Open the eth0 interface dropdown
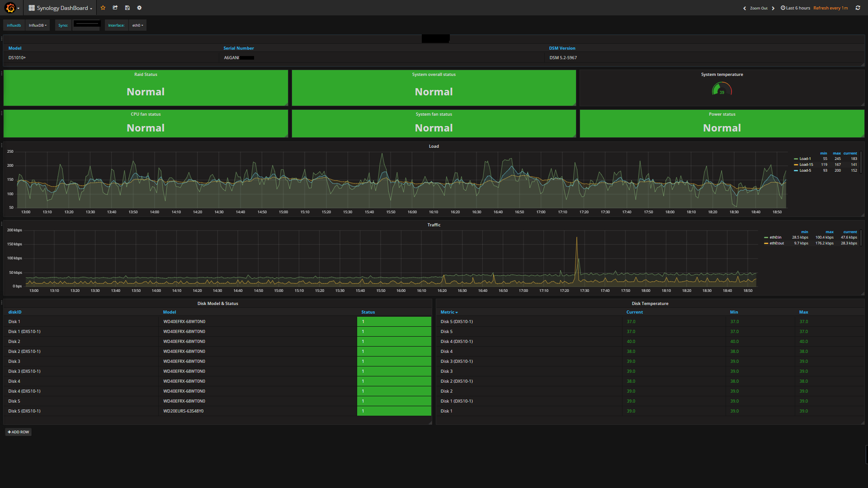The image size is (868, 488). pyautogui.click(x=137, y=25)
